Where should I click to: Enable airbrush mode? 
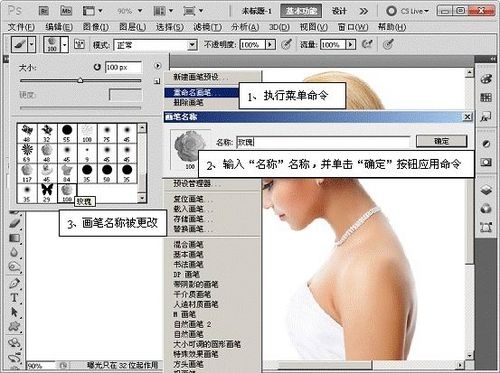click(367, 44)
